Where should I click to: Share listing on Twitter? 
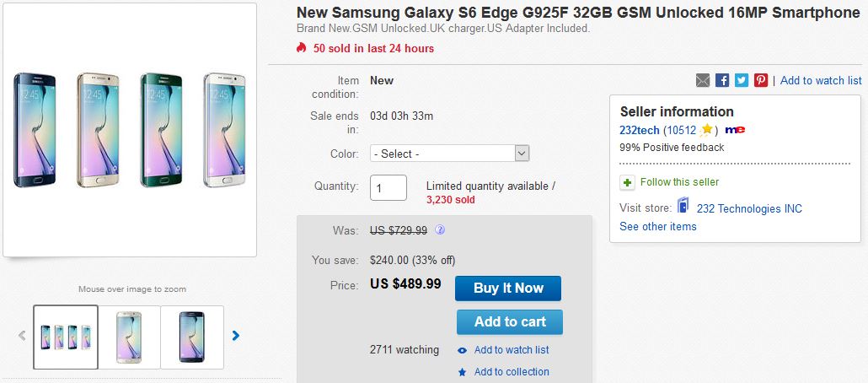point(742,80)
